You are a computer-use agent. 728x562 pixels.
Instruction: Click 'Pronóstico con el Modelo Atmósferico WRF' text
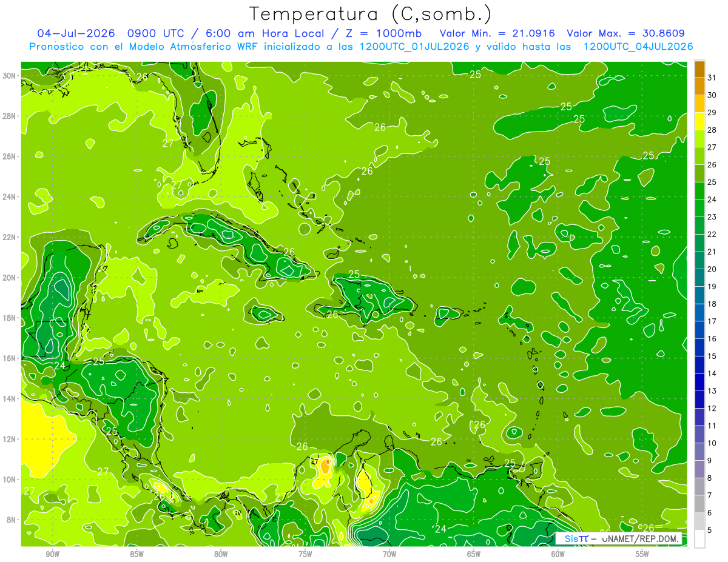click(144, 47)
